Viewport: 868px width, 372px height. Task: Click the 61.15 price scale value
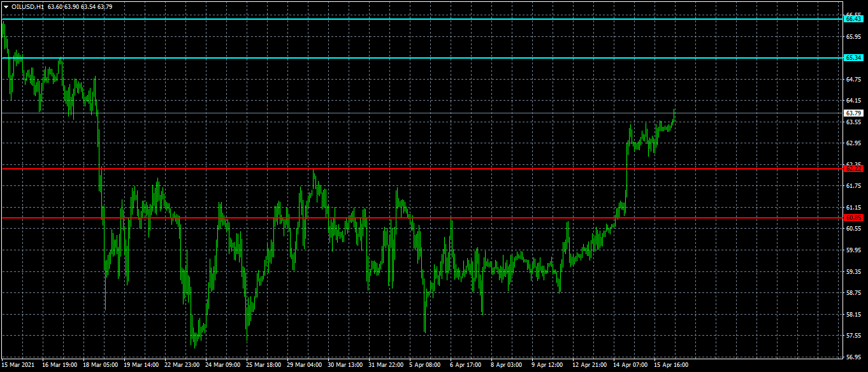coord(853,208)
